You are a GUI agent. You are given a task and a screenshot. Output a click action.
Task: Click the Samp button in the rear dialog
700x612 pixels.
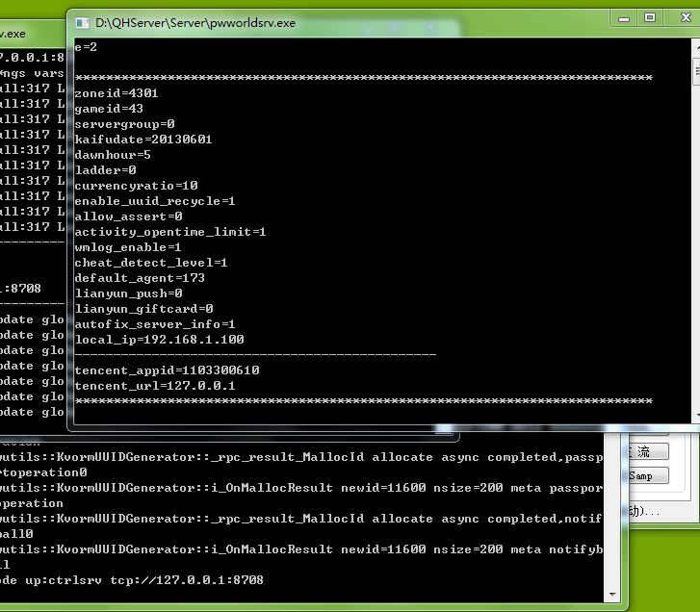(x=642, y=476)
